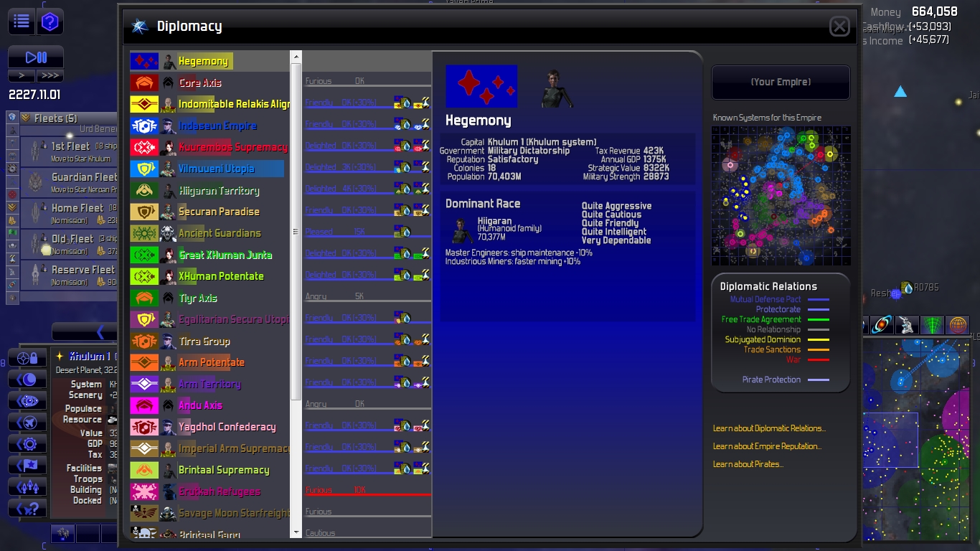Click the lock selection target icon
Screen dimensions: 980x551
[28, 357]
